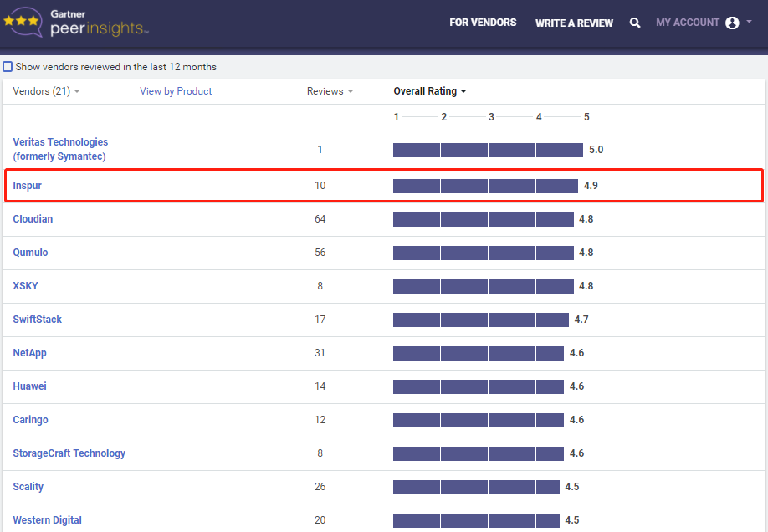
Task: Open the Huawei vendor link
Action: pyautogui.click(x=29, y=386)
